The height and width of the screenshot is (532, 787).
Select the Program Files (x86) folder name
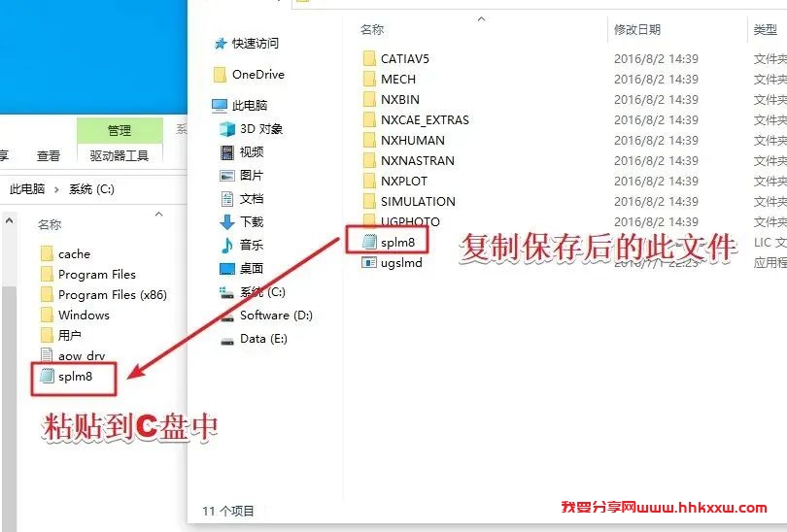click(113, 295)
